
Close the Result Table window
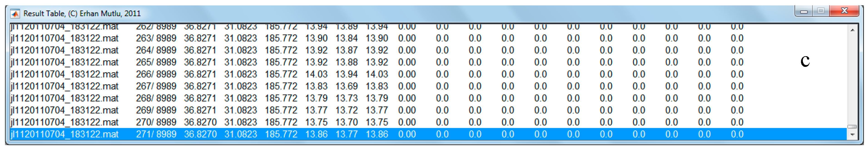(844, 11)
